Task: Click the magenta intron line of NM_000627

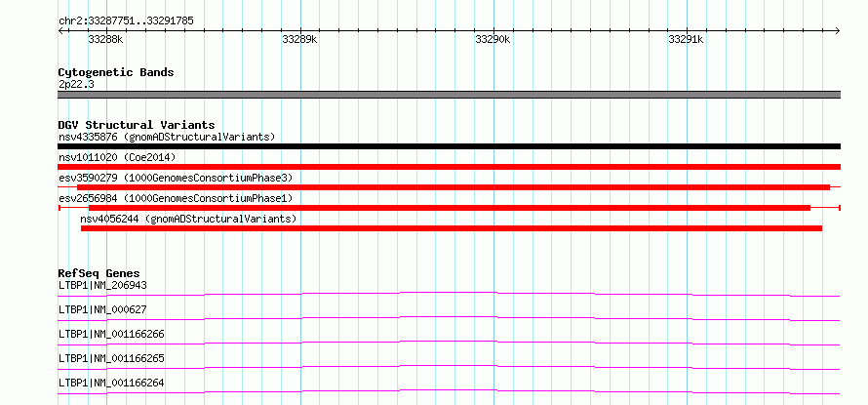Action: click(x=449, y=317)
